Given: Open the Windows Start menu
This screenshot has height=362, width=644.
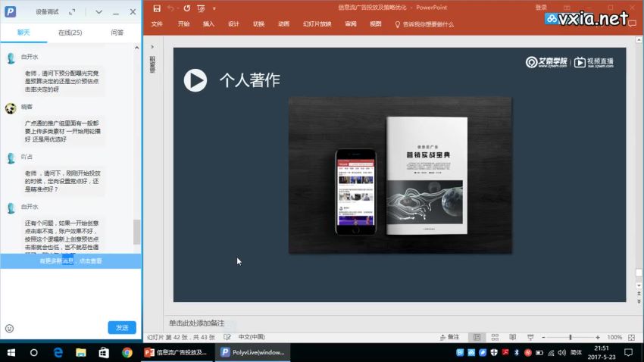Looking at the screenshot, I should [11, 353].
